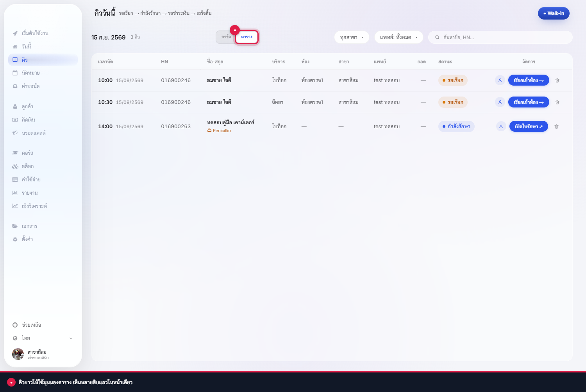Switch queue view to ตาราง table mode

247,37
